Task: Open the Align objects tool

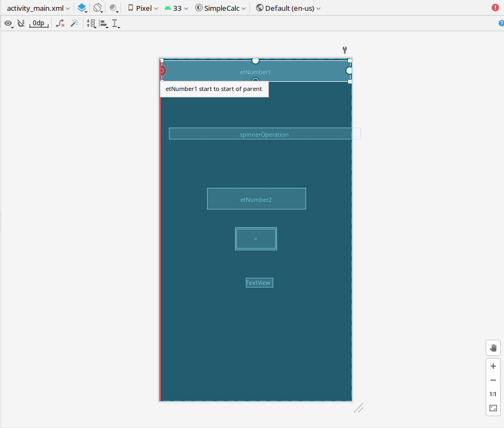Action: click(x=103, y=23)
